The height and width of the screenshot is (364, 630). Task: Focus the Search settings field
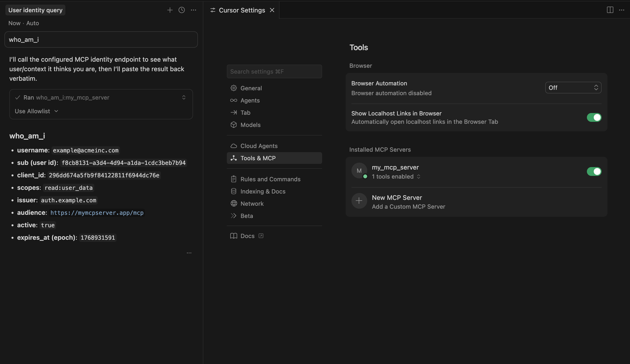(274, 72)
